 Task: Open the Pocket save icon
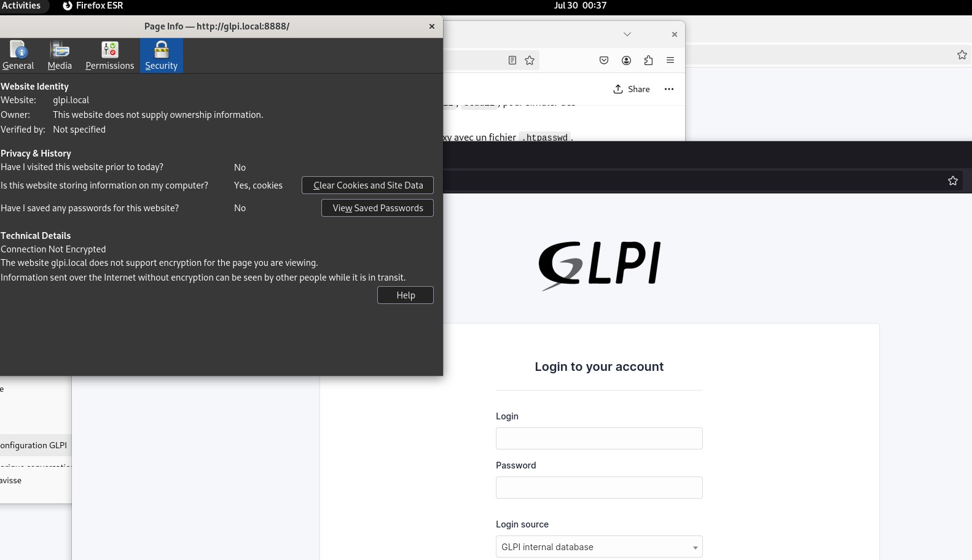click(604, 60)
